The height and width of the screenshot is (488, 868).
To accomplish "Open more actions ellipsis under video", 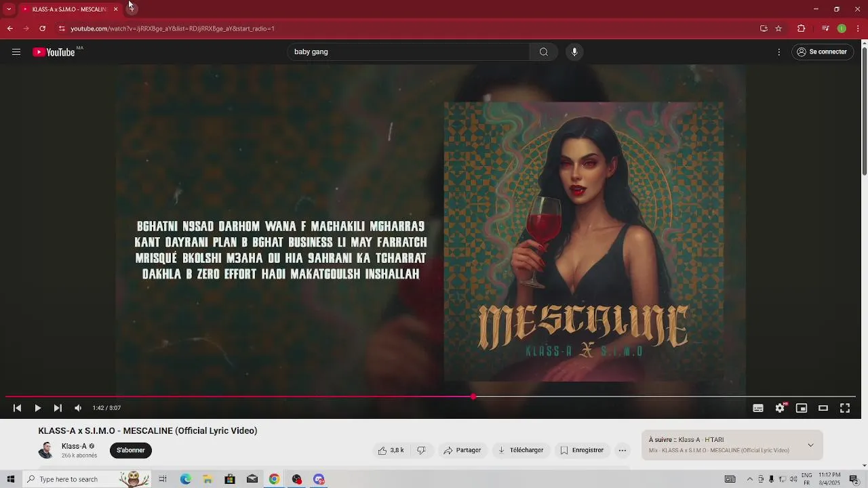I will click(623, 450).
